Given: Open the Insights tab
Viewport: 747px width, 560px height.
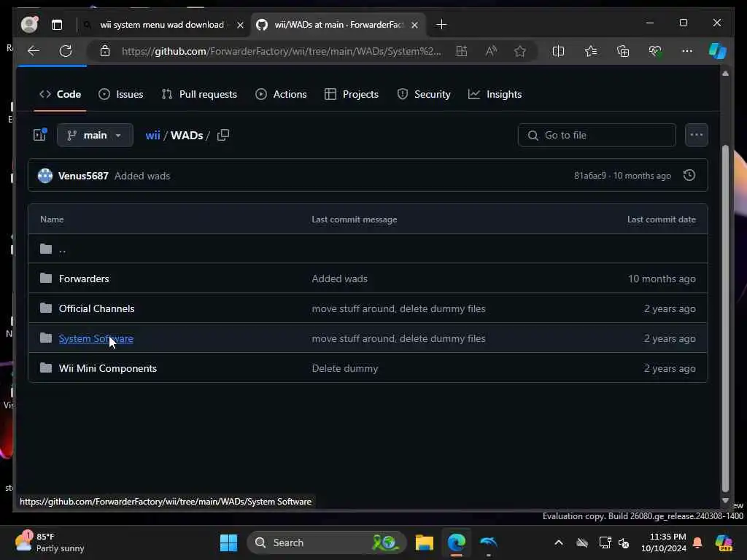Looking at the screenshot, I should tap(495, 94).
